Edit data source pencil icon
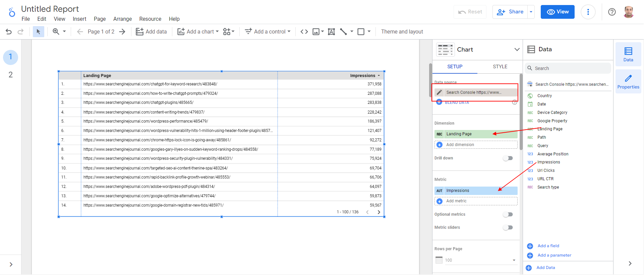The height and width of the screenshot is (275, 644). coord(439,92)
